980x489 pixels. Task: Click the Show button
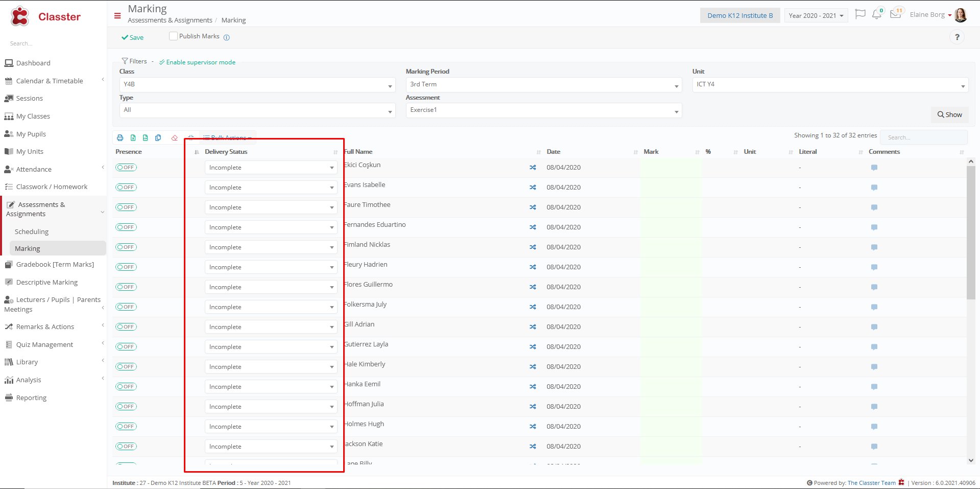(949, 114)
